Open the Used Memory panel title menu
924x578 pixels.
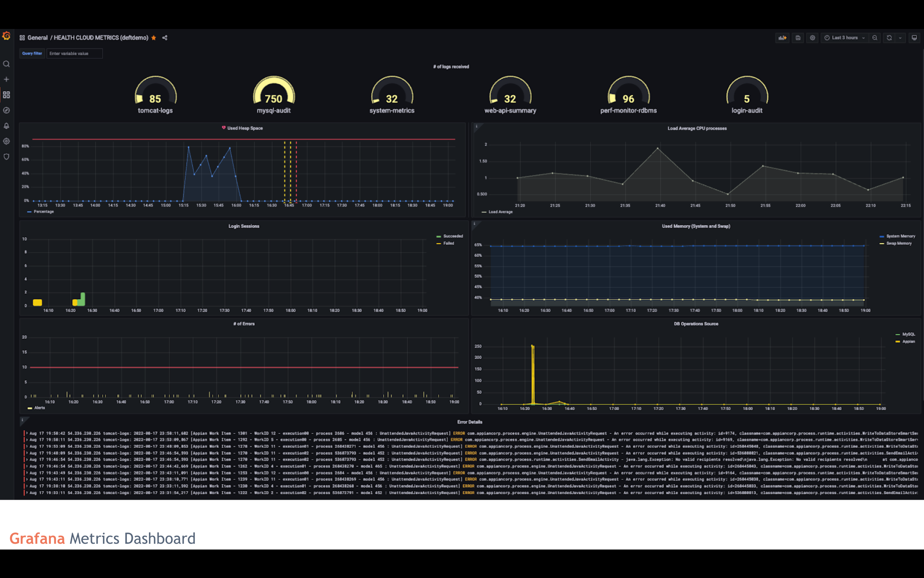coord(696,226)
